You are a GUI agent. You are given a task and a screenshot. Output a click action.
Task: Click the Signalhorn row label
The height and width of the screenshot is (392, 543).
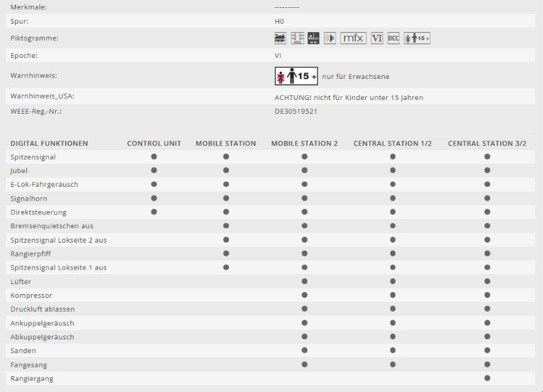[29, 199]
